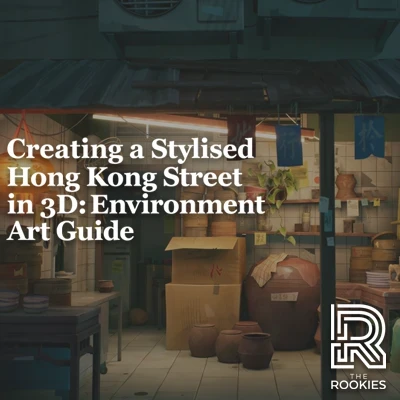
Task: Click The Rookies R logo
Action: pyautogui.click(x=358, y=336)
